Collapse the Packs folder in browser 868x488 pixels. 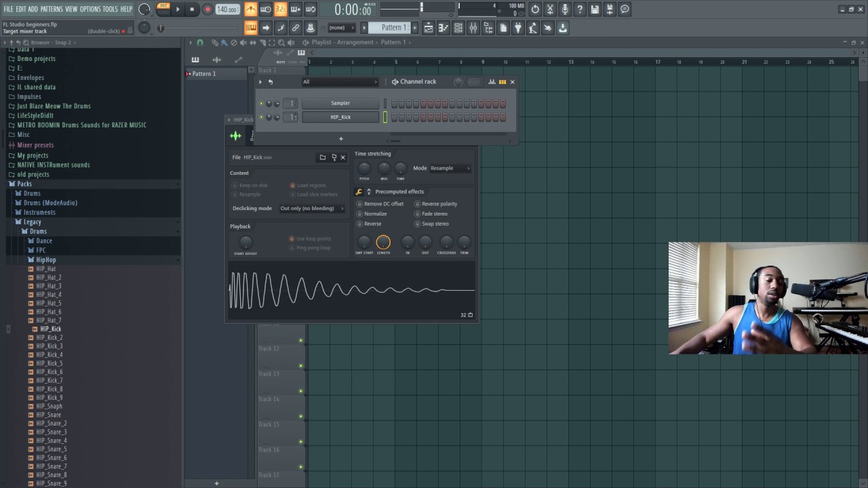click(x=24, y=184)
